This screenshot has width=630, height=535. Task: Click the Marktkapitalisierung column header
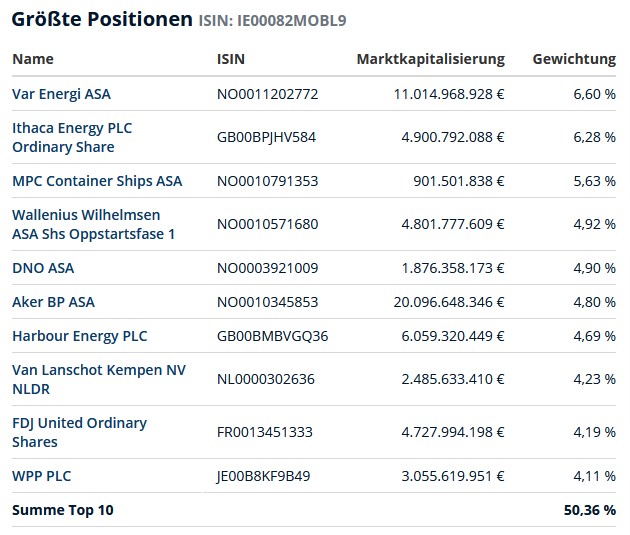pos(430,59)
